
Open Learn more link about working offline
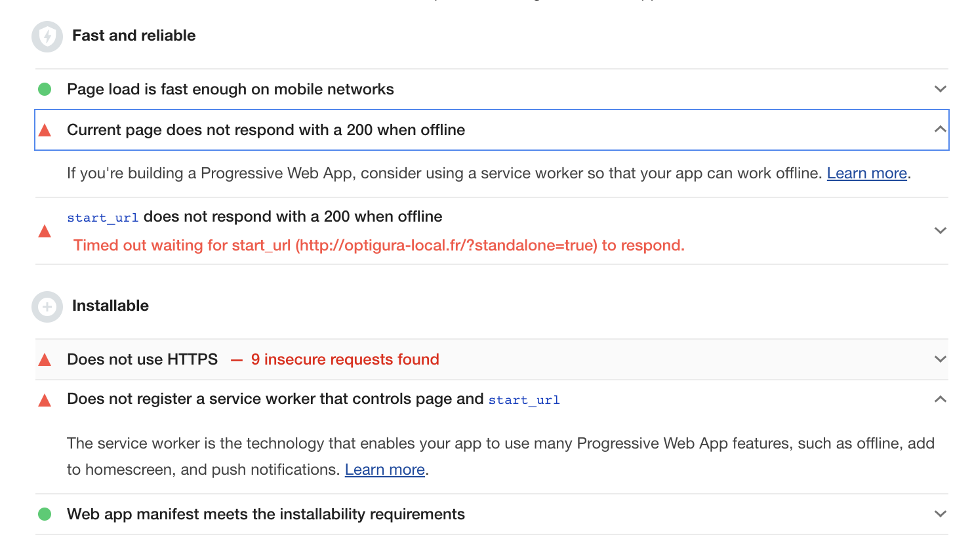866,173
